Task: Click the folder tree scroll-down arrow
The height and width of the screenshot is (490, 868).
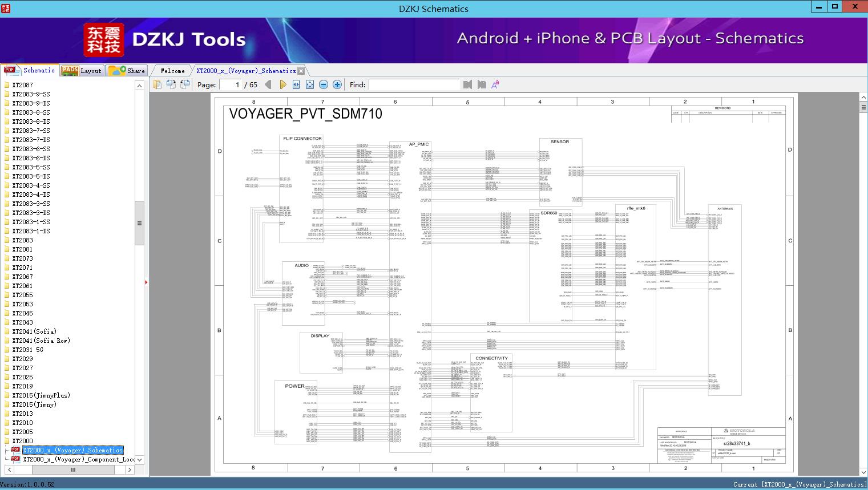Action: pos(139,459)
